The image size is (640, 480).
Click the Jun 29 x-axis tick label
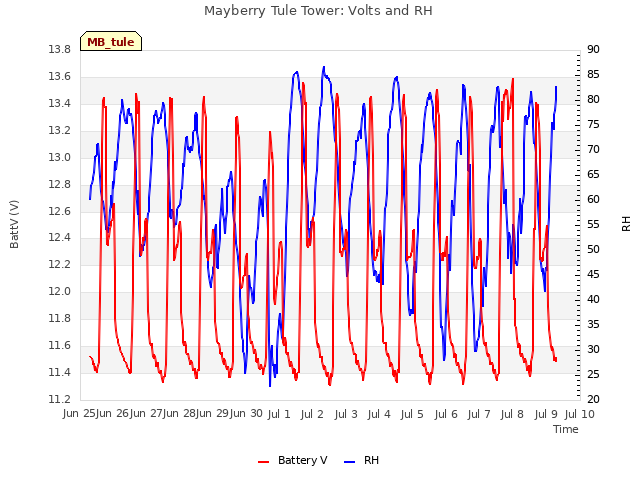pos(212,413)
